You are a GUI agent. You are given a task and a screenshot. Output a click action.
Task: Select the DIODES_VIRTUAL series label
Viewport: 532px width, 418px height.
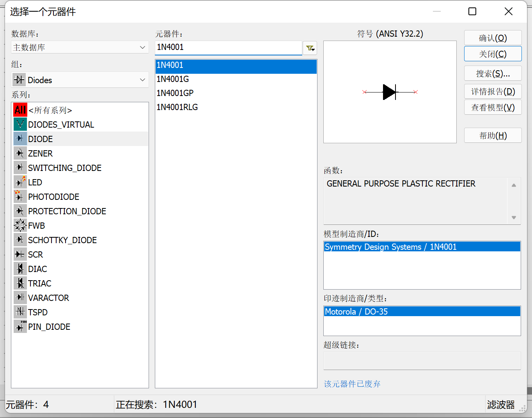pyautogui.click(x=61, y=125)
